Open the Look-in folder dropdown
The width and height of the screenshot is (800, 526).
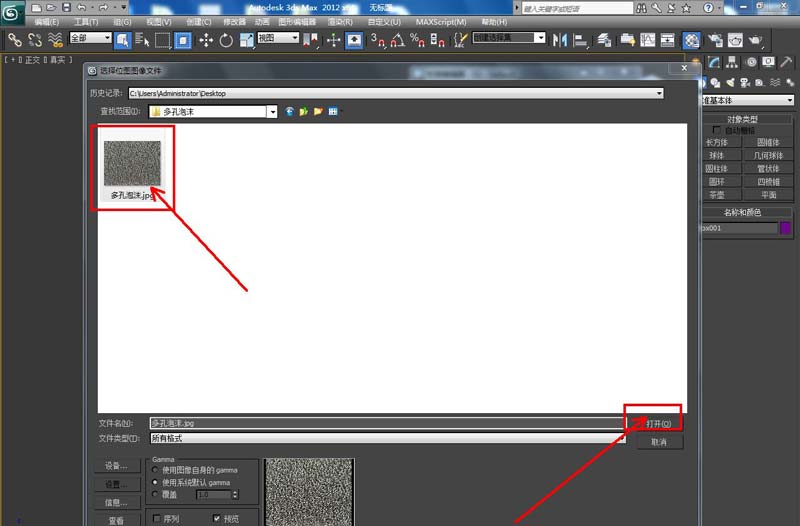(x=272, y=112)
